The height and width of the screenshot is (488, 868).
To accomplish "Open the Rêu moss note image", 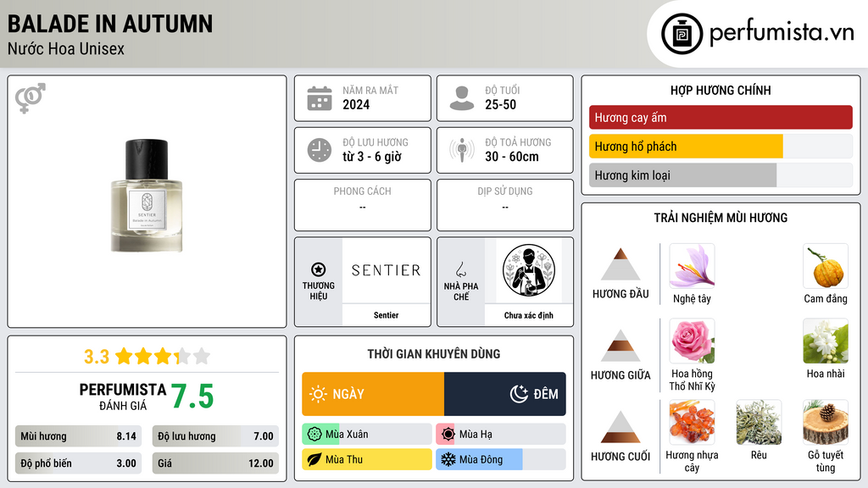I will pos(759,422).
